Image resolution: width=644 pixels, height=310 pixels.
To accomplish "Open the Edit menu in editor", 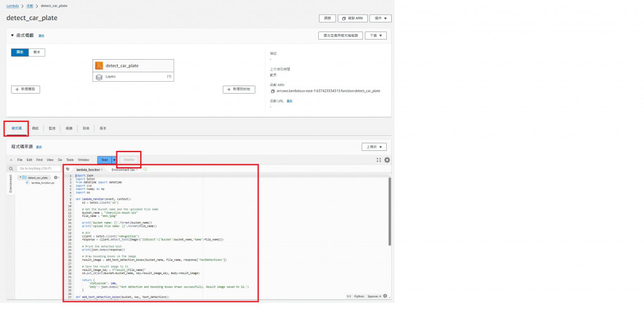I will [30, 160].
